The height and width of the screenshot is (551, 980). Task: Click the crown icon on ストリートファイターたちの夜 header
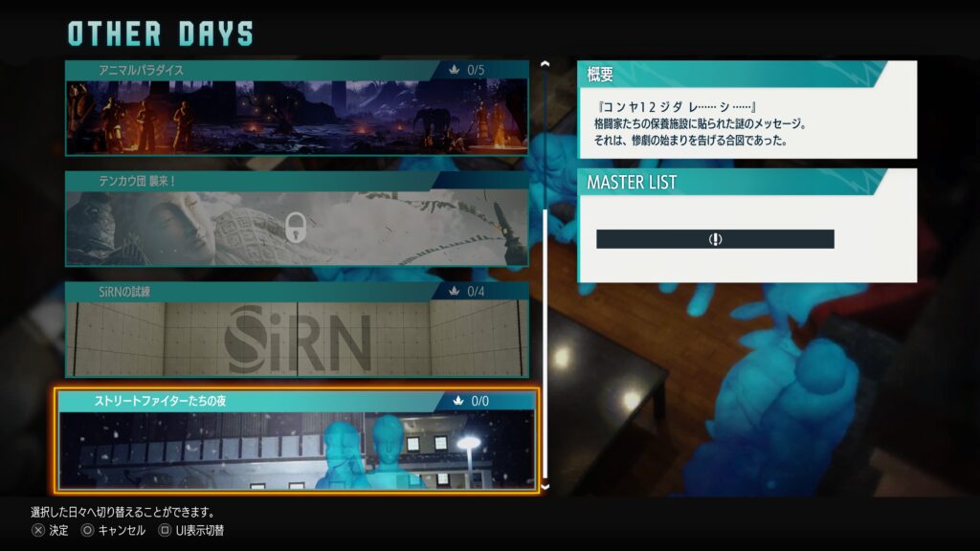point(457,401)
